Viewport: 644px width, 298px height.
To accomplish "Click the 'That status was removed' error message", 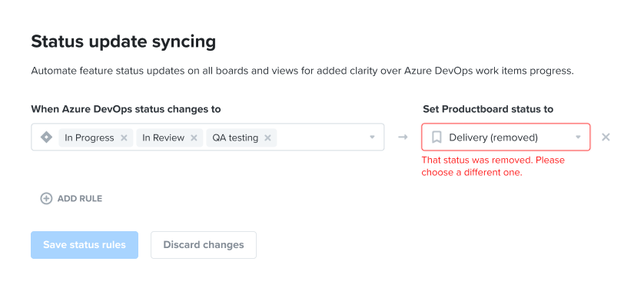I will (493, 166).
